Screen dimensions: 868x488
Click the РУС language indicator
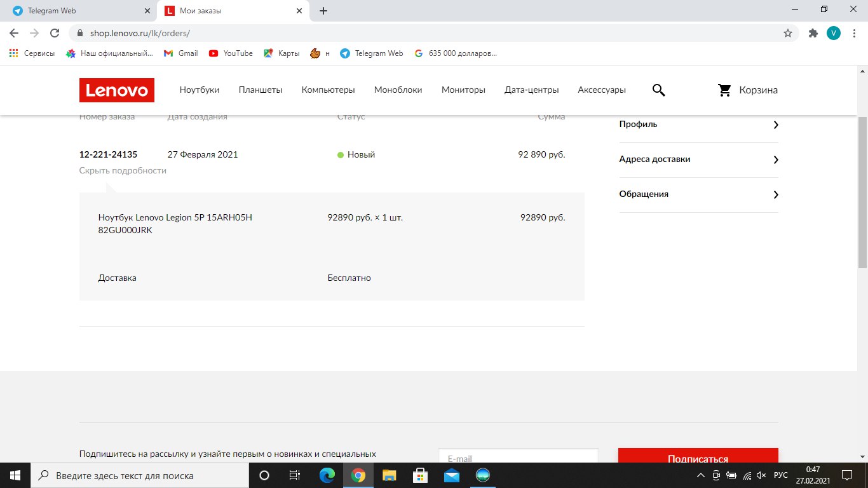[781, 475]
